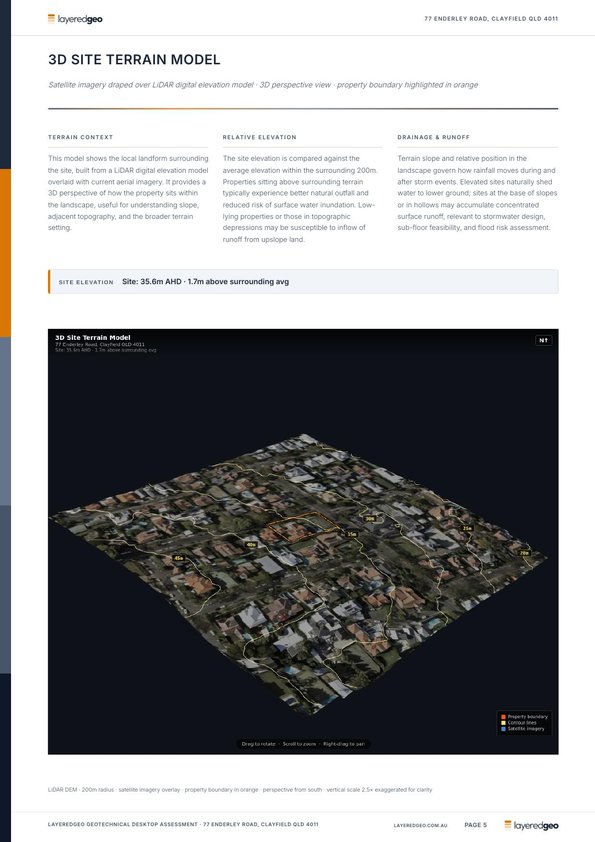Click the orange Property boundary legend swatch
This screenshot has height=842, width=595.
(x=503, y=717)
